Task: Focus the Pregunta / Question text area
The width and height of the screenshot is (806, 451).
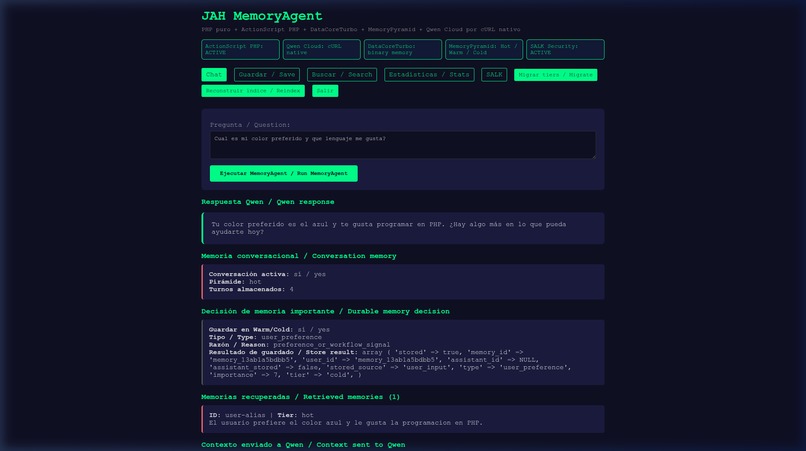Action: click(403, 145)
